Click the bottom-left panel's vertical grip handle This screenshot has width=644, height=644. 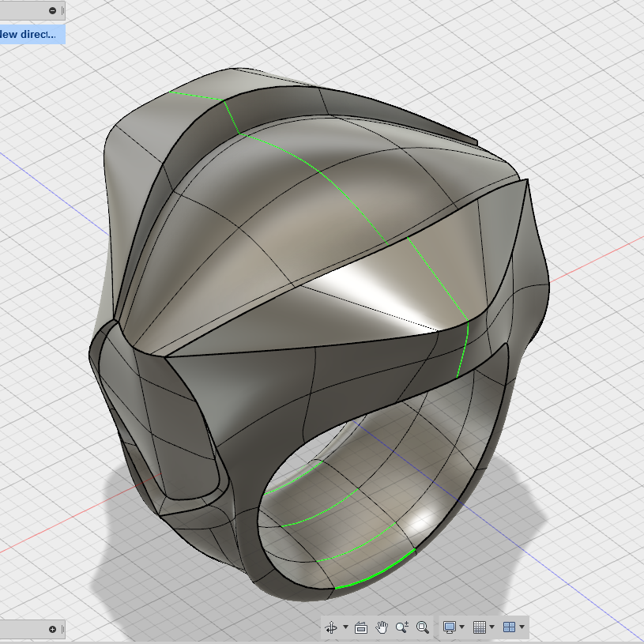(62, 629)
